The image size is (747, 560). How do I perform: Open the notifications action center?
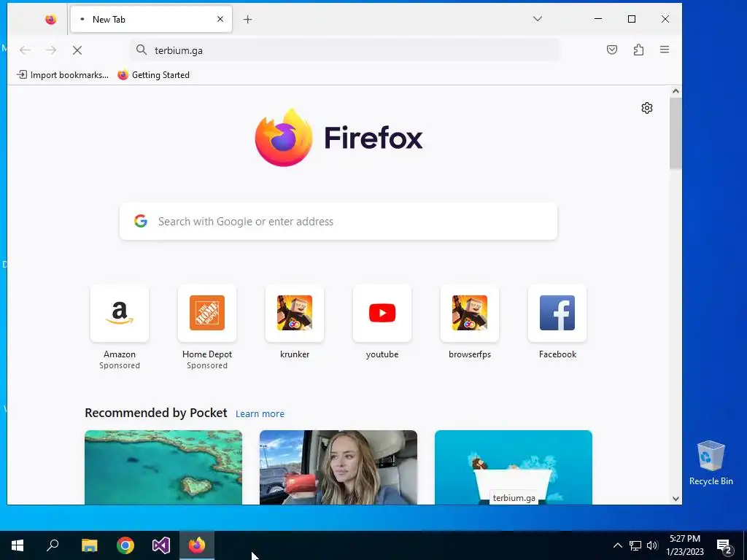(x=724, y=545)
